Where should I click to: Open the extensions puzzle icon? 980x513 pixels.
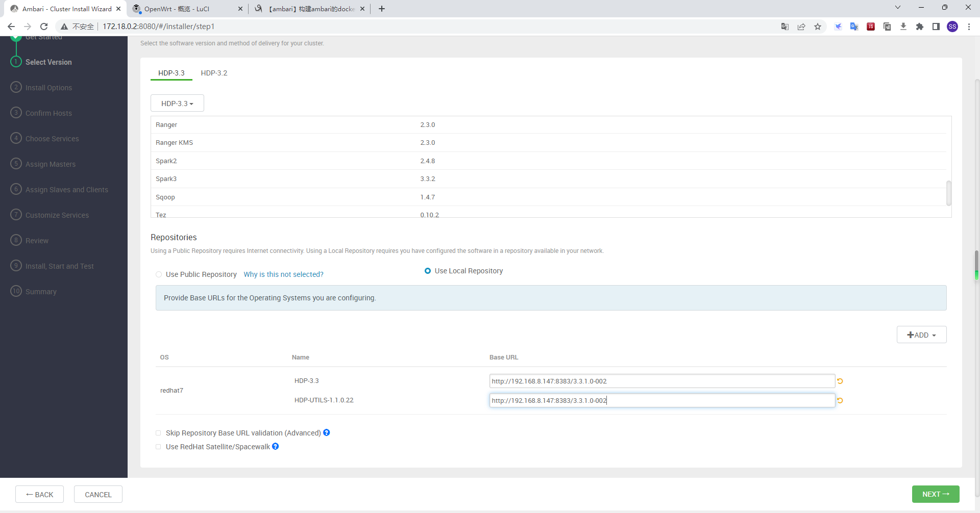(920, 27)
